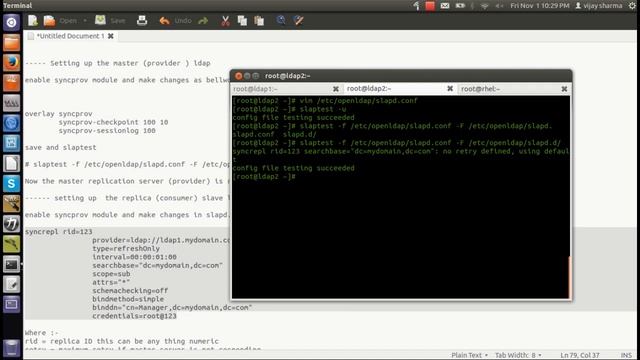Click the Print icon
The image size is (640, 360).
(x=142, y=20)
